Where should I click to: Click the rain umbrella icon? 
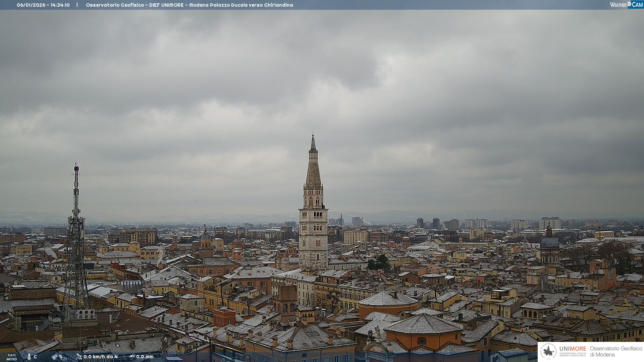click(132, 357)
